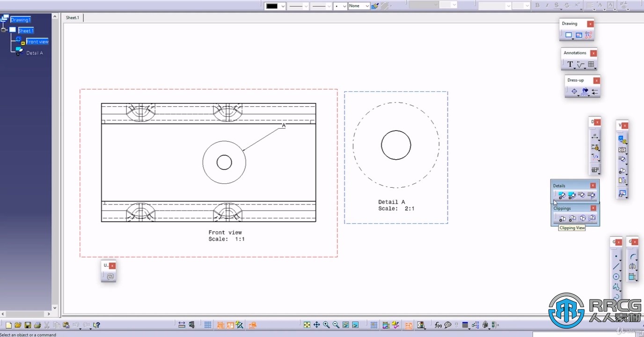Toggle Underline text formatting
The width and height of the screenshot is (644, 337).
557,5
